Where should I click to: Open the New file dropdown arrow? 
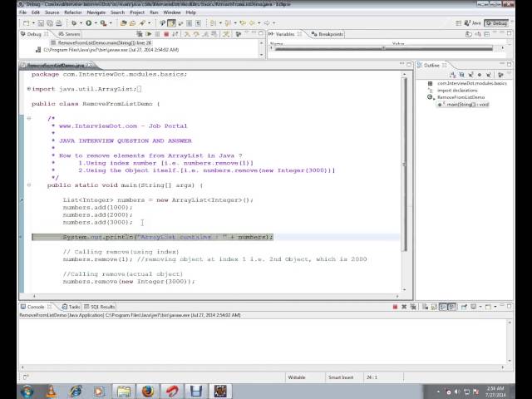pyautogui.click(x=33, y=23)
